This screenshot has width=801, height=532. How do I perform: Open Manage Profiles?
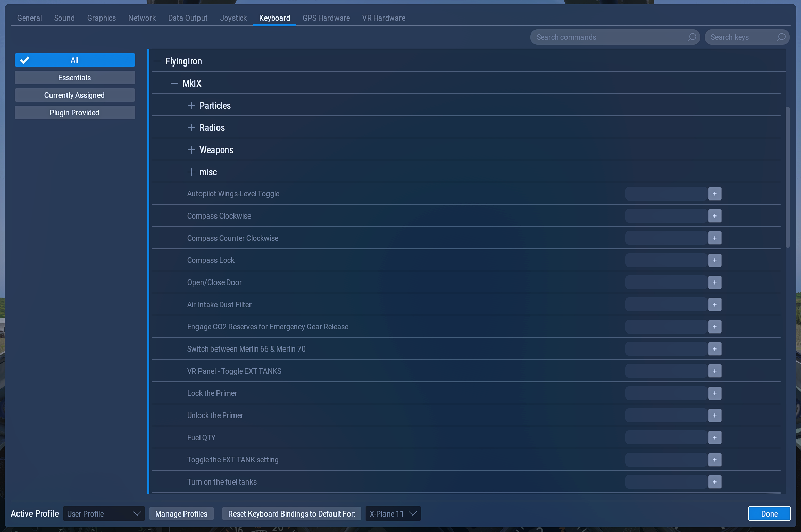click(x=181, y=514)
